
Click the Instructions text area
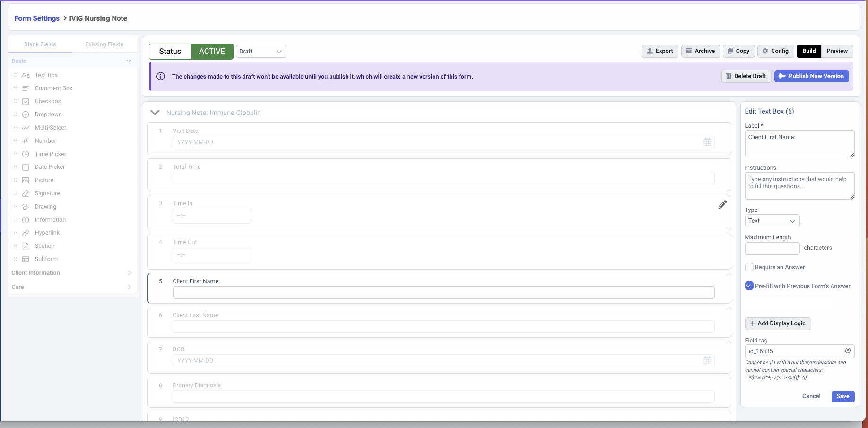tap(799, 186)
